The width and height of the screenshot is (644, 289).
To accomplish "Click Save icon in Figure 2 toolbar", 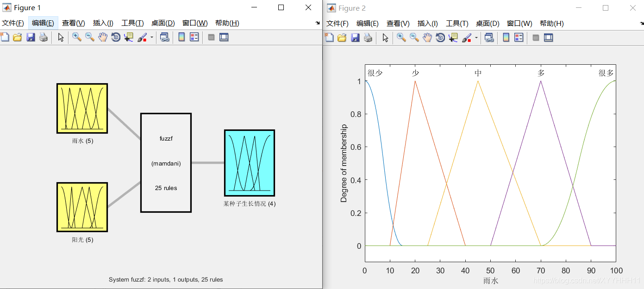I will coord(355,37).
